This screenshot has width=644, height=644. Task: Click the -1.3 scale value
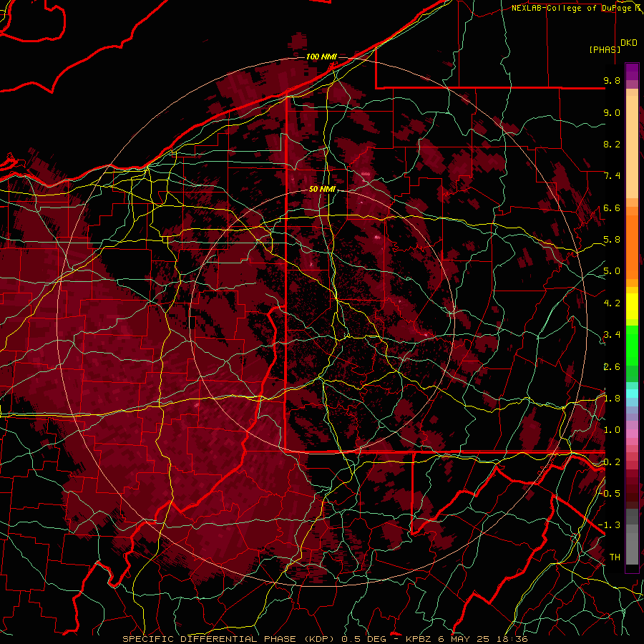tap(609, 525)
